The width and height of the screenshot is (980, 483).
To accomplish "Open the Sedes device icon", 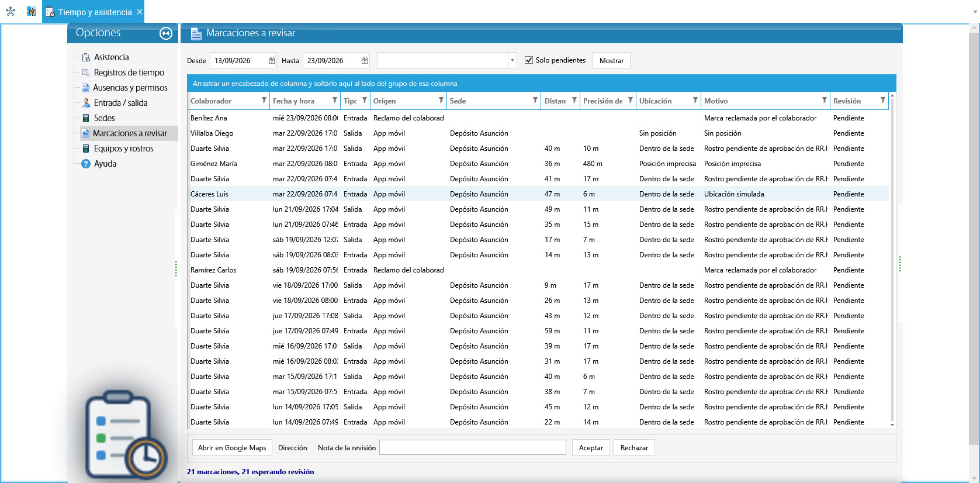I will click(x=86, y=118).
